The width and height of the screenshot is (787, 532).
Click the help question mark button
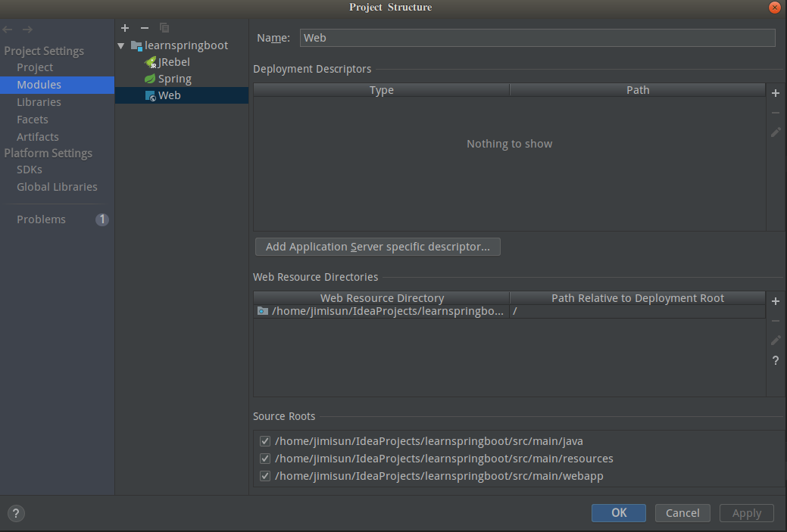click(16, 513)
